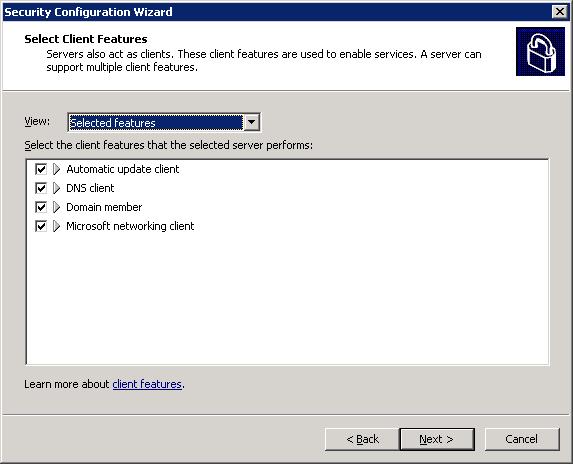Select the Domain member list item

click(104, 207)
